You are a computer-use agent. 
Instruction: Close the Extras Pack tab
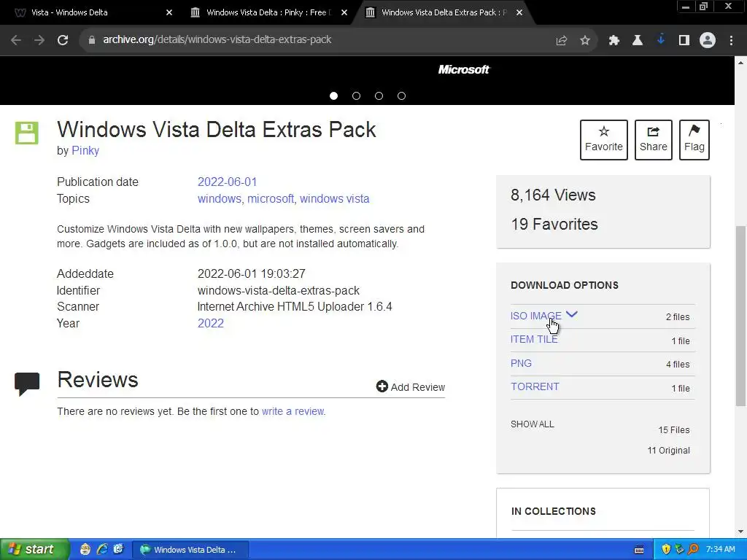pyautogui.click(x=519, y=12)
